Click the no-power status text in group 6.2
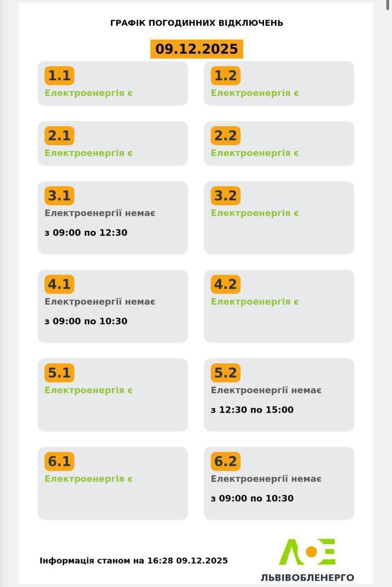This screenshot has height=587, width=392. pos(266,479)
